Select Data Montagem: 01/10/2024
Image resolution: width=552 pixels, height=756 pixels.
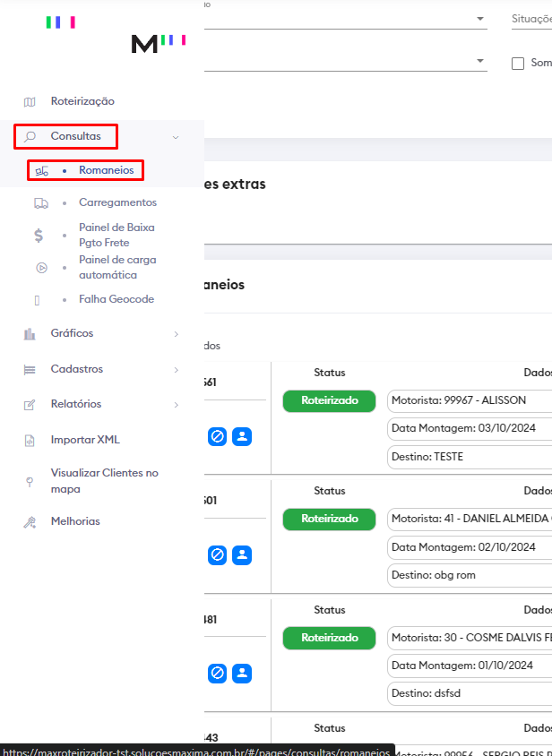470,666
